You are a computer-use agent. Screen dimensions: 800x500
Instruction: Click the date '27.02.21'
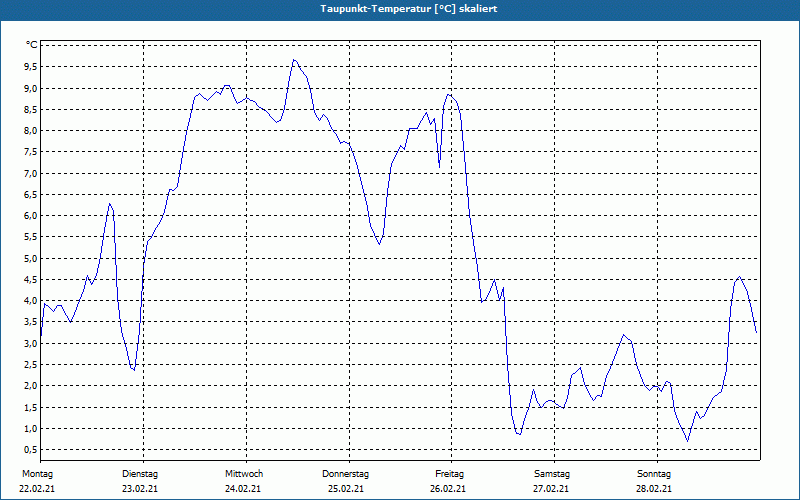[x=551, y=489]
